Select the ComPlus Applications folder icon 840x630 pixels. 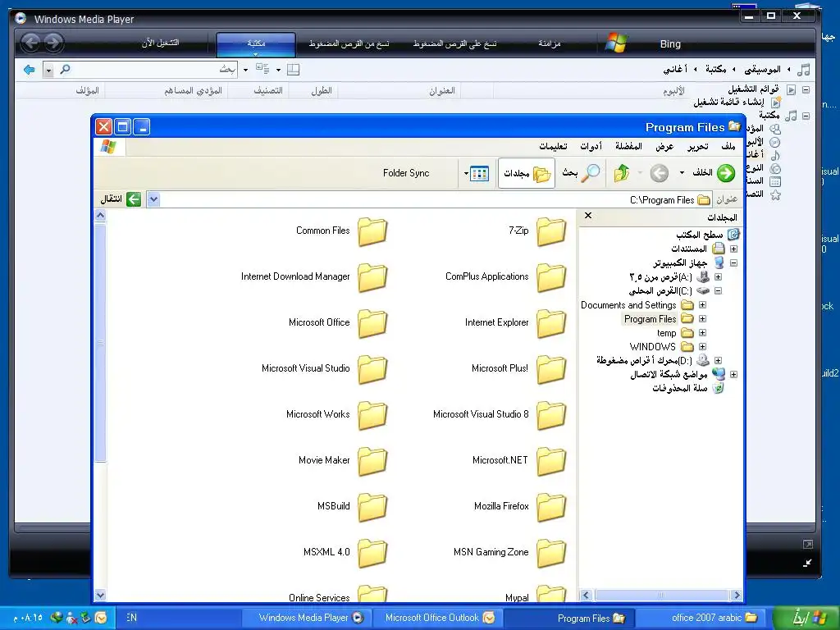click(551, 277)
